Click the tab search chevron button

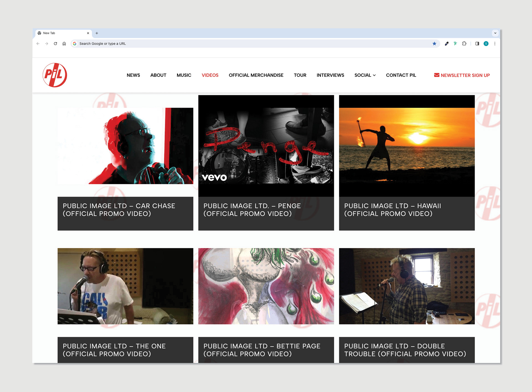(x=495, y=33)
